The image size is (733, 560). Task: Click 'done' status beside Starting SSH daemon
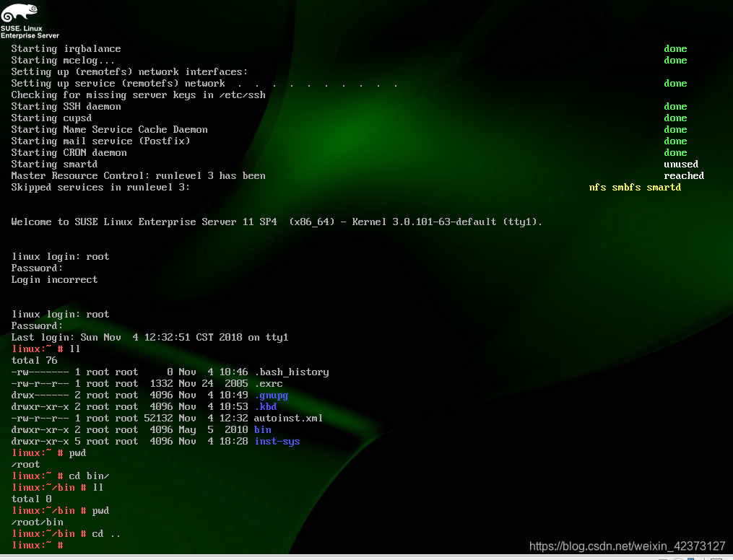coord(675,107)
